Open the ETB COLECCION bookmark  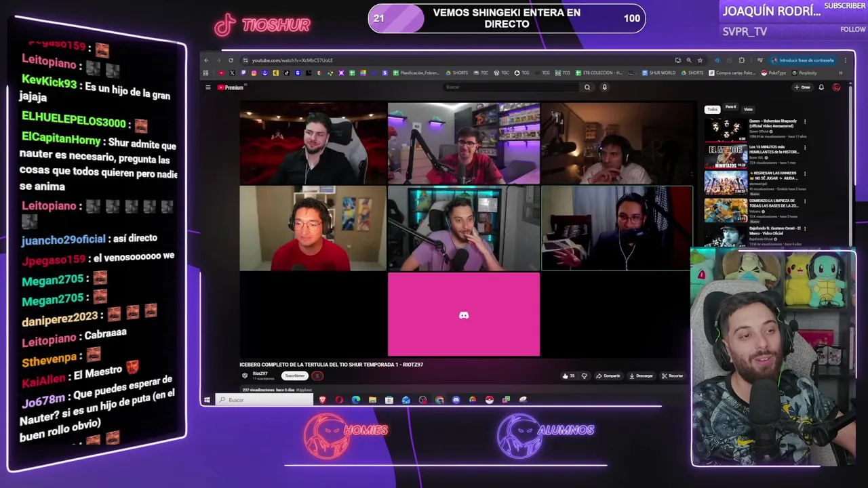coord(599,73)
